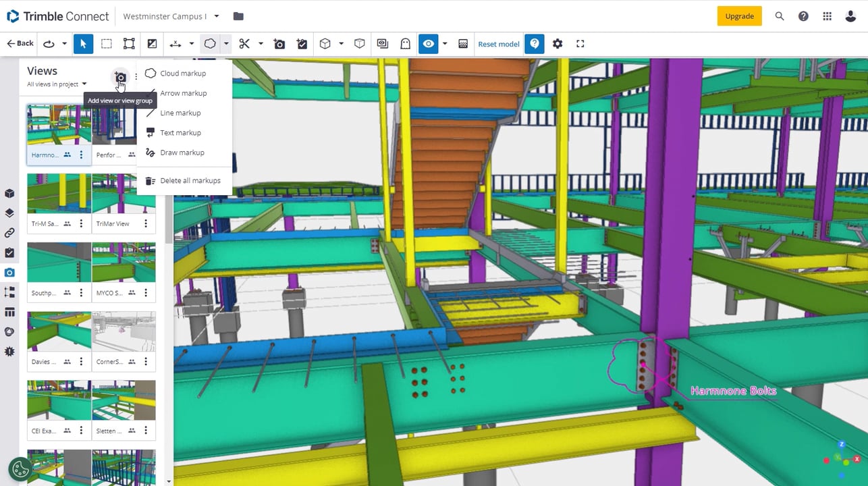Collapse the markup tool dropdown arrow
The width and height of the screenshot is (868, 486).
coord(226,44)
